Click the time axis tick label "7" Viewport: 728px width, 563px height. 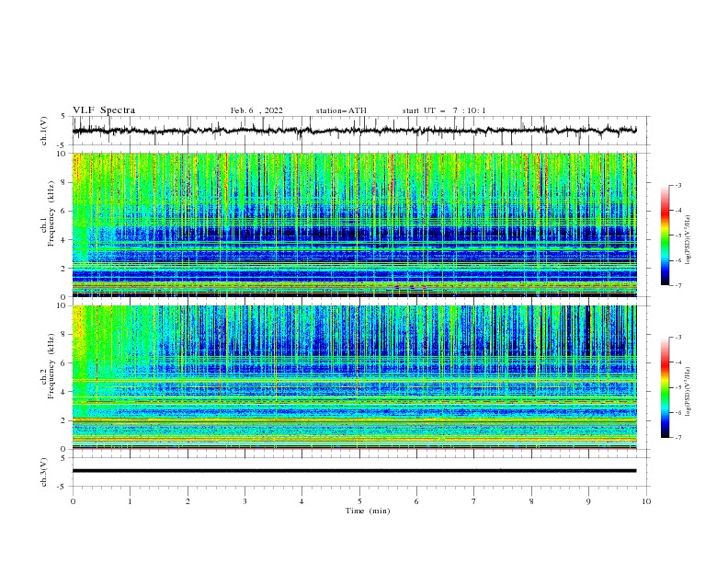(x=474, y=501)
